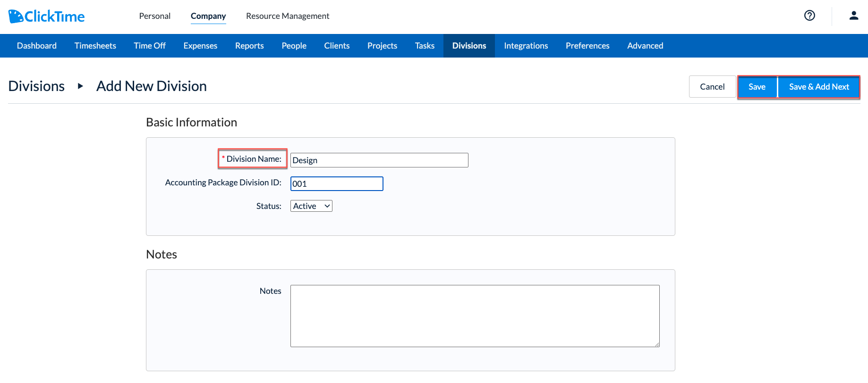This screenshot has width=868, height=383.
Task: Go to Dashboard in the blue menu
Action: (x=37, y=46)
